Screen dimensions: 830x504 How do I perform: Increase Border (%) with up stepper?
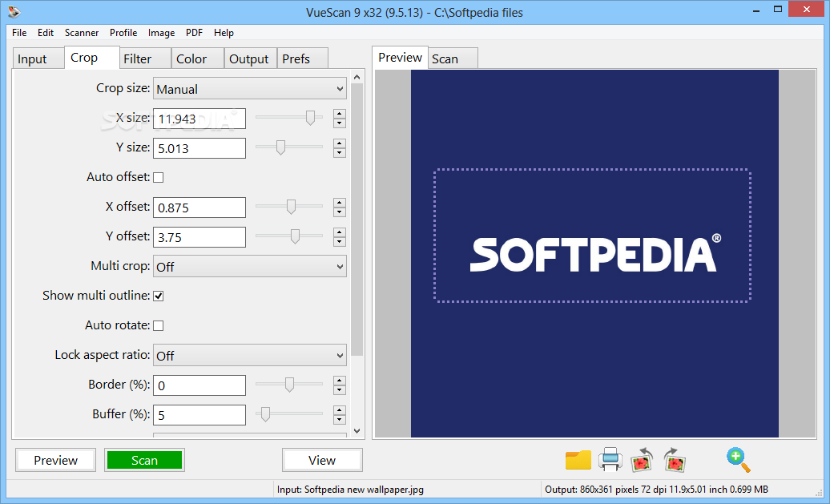pos(340,381)
